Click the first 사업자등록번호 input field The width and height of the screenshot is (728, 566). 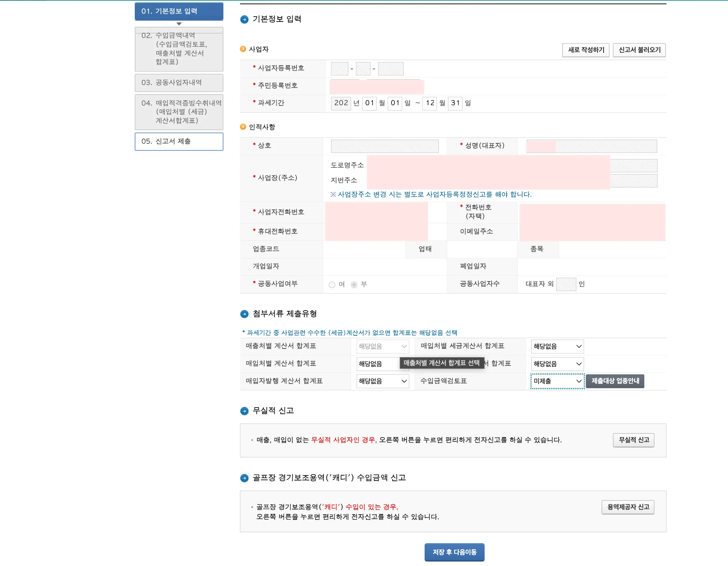(339, 68)
